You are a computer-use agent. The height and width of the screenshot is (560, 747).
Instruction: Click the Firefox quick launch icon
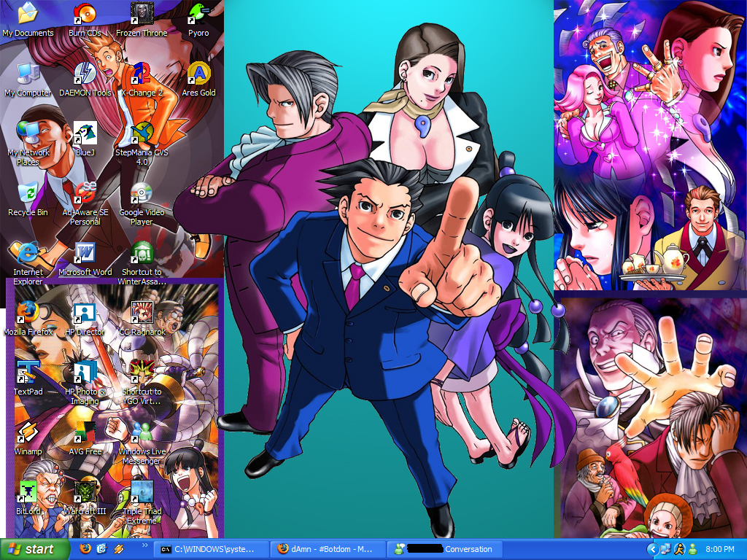[86, 548]
